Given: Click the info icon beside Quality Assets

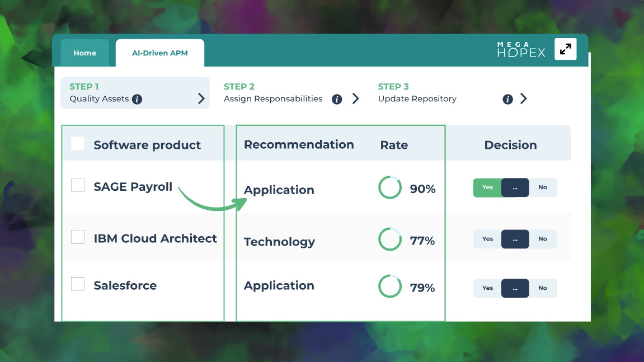Looking at the screenshot, I should point(137,99).
